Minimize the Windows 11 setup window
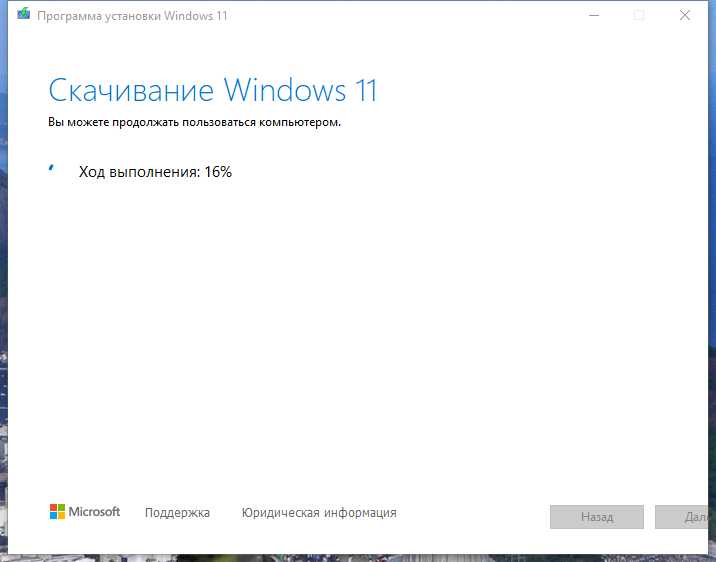 click(594, 16)
